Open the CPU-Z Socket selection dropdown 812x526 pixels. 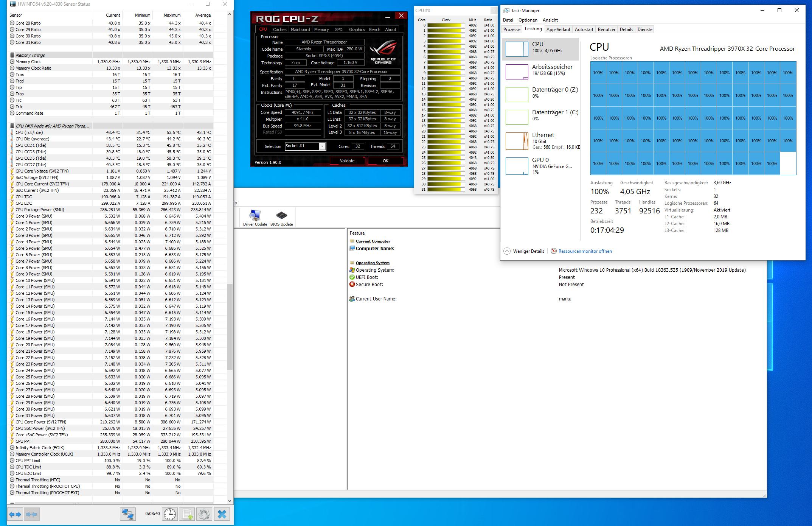click(x=322, y=146)
